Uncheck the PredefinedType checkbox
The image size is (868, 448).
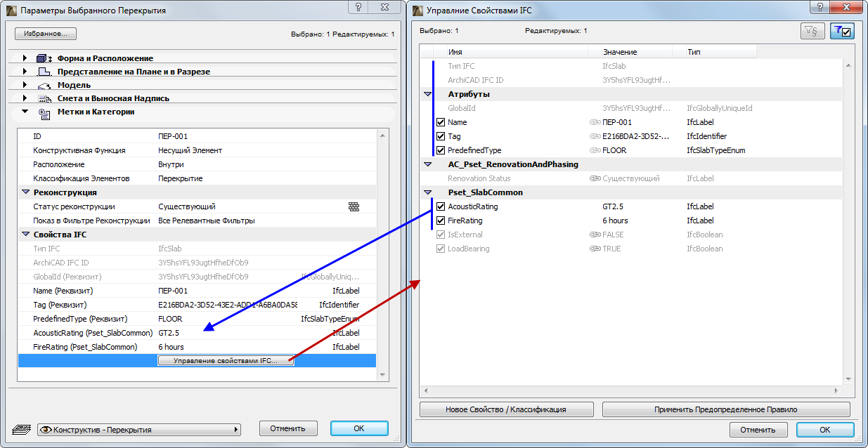tap(441, 150)
